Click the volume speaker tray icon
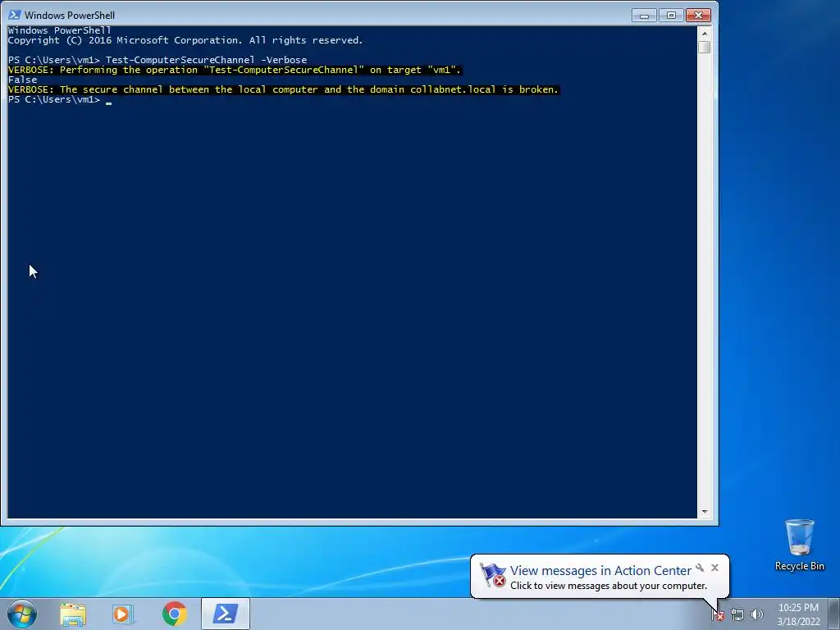Screen dimensions: 840x630 click(x=756, y=614)
